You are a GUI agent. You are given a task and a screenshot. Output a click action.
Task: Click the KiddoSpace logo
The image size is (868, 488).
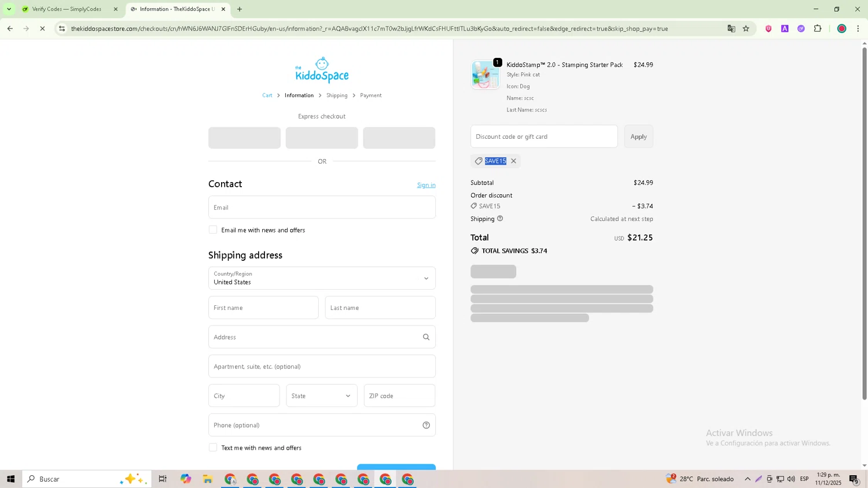(x=322, y=70)
